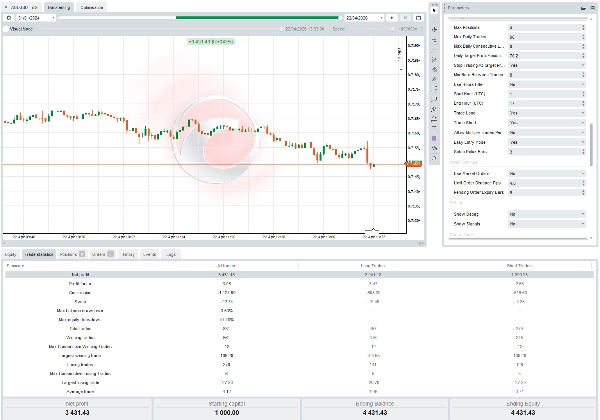Image resolution: width=600 pixels, height=420 pixels.
Task: Click the green backtest date range slider
Action: [x=258, y=18]
